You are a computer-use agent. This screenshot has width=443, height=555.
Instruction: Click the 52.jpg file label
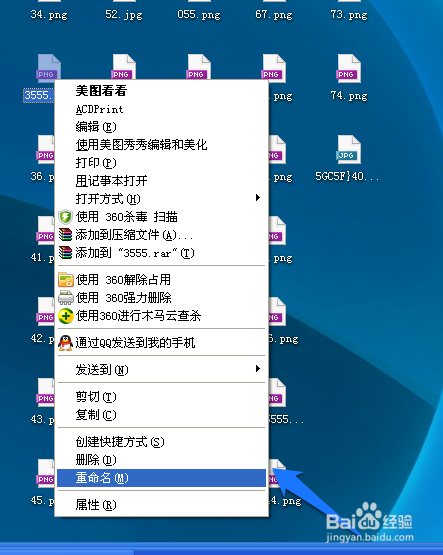124,15
